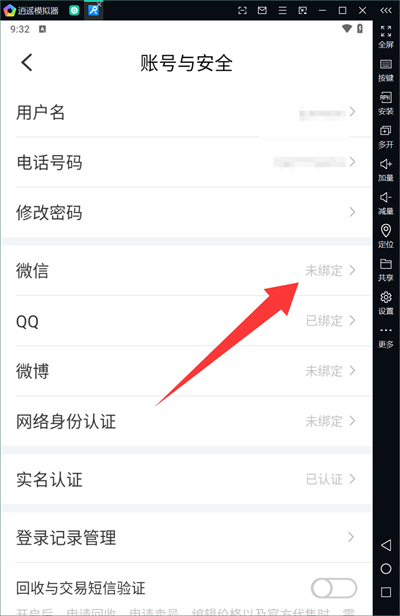Open the 实名认证 row
The height and width of the screenshot is (616, 400).
(187, 479)
